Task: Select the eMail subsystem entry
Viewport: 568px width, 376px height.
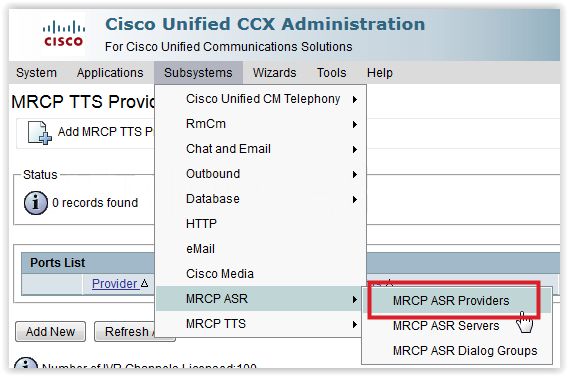Action: 261,249
